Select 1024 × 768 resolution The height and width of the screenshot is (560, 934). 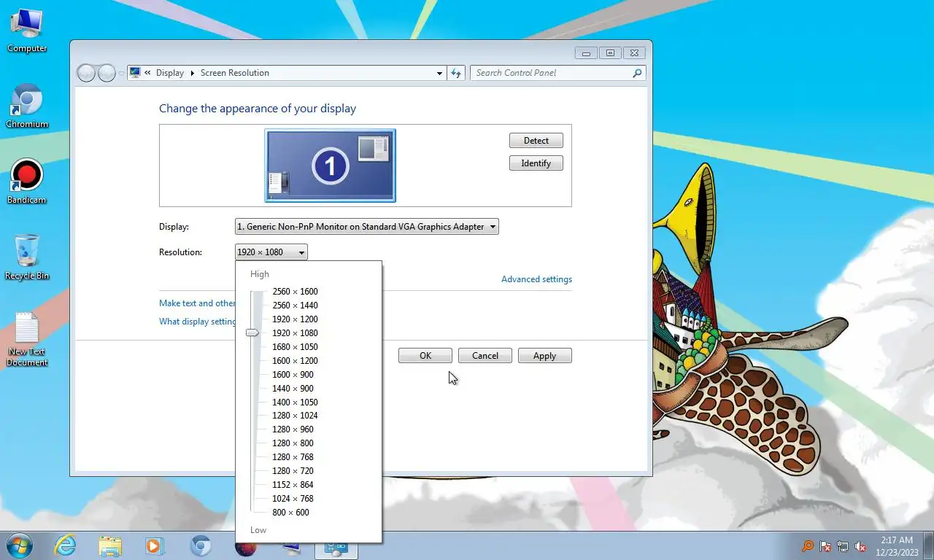pyautogui.click(x=293, y=499)
